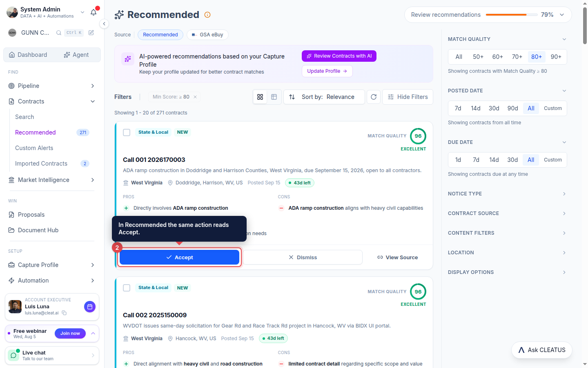Remove the Min Score ≥ 80 filter chip

tap(195, 97)
